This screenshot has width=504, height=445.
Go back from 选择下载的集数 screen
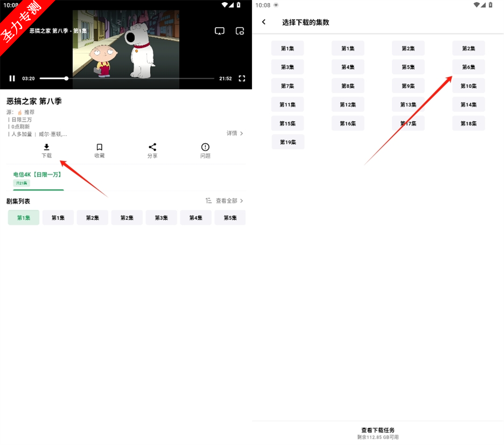pyautogui.click(x=264, y=22)
